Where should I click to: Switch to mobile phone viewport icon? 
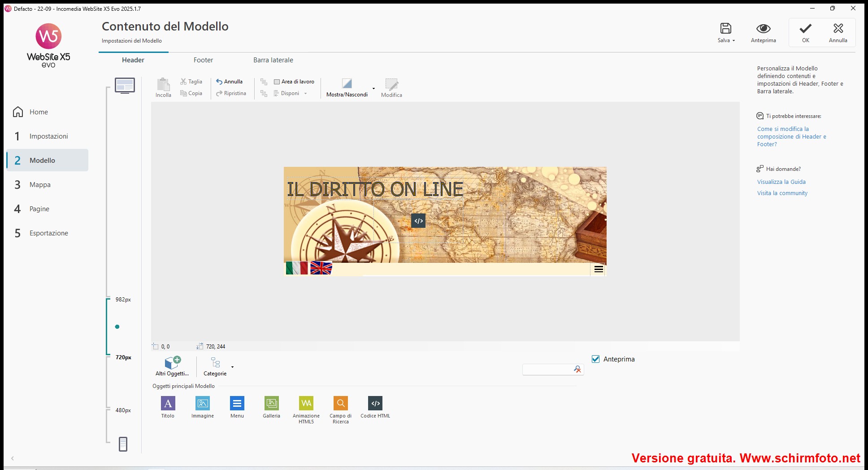123,444
